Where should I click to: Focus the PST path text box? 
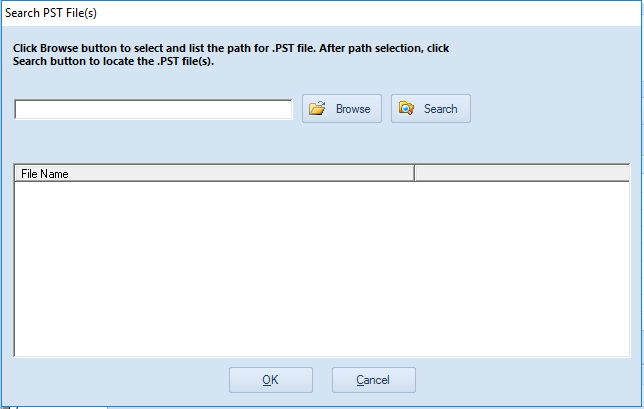tap(153, 109)
